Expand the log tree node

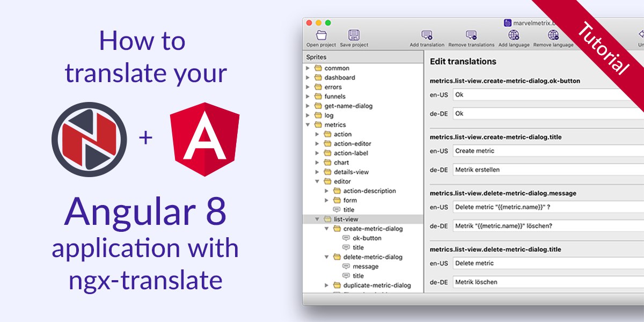308,115
